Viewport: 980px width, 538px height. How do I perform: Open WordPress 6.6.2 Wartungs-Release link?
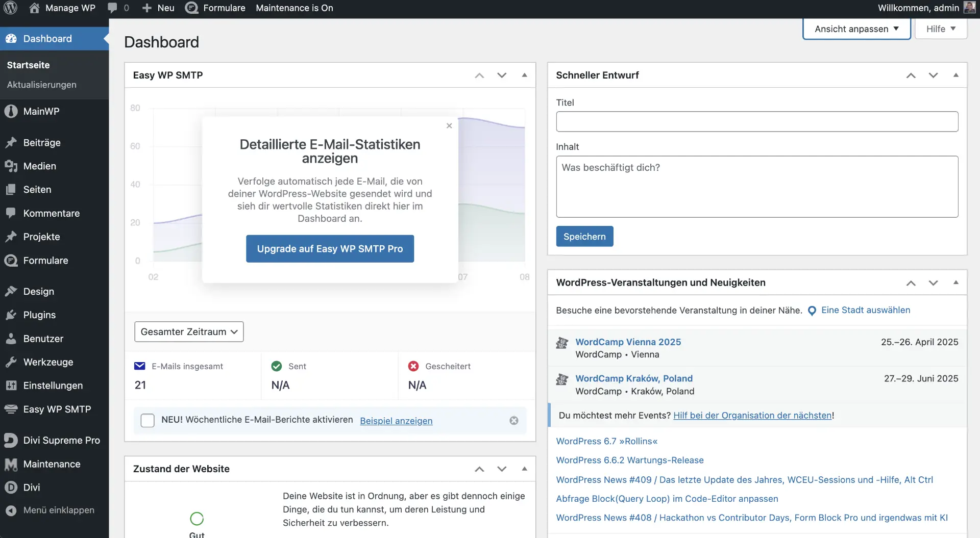pos(629,460)
